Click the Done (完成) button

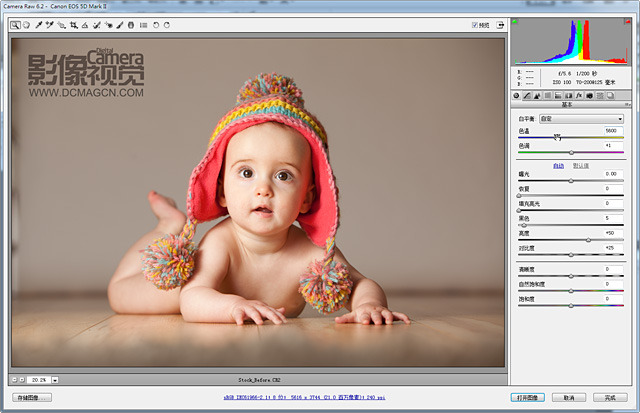coord(610,397)
